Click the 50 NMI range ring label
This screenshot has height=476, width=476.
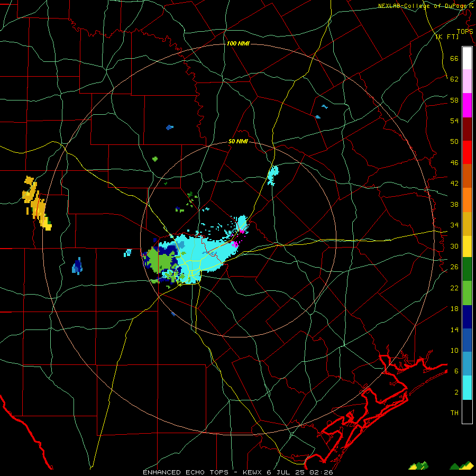click(238, 141)
